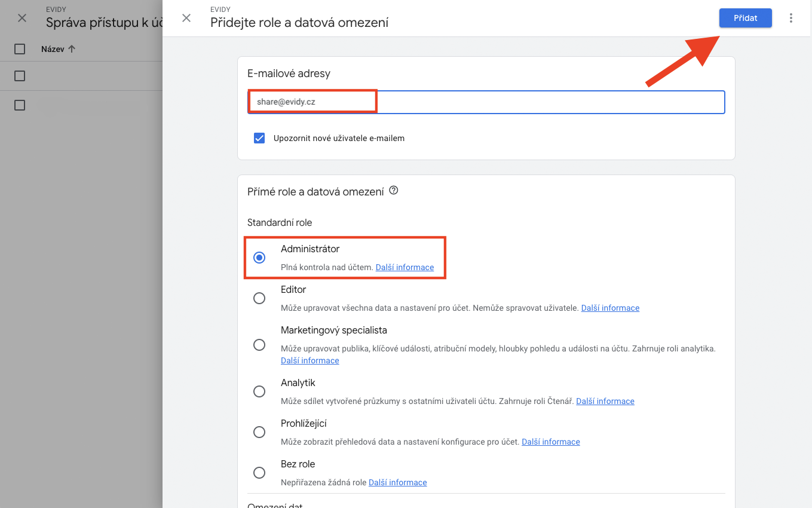The width and height of the screenshot is (812, 508).
Task: Select the 'Bez role' radio button
Action: click(x=259, y=473)
